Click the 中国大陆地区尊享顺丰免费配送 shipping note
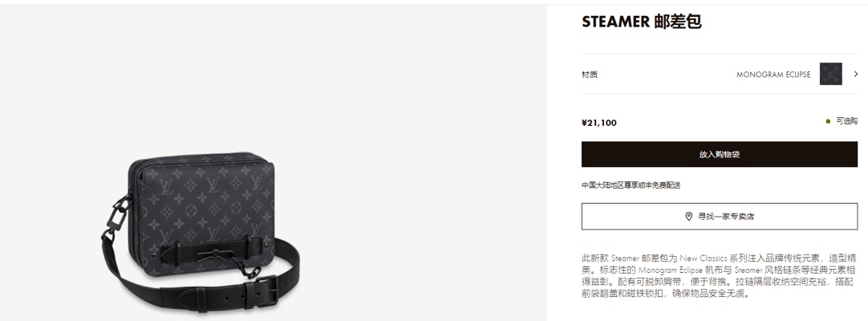 631,185
